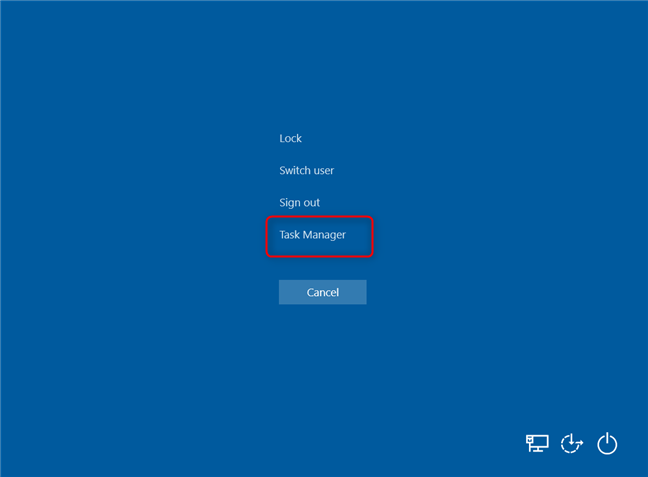Launch the highlighted Task Manager entry
Viewport: 648px width, 477px height.
(313, 235)
